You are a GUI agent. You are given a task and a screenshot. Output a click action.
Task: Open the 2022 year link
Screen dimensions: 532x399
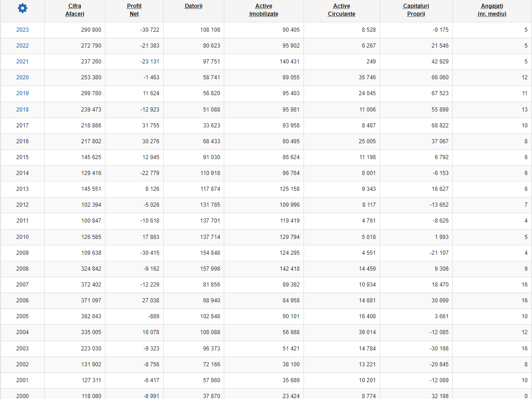[22, 46]
